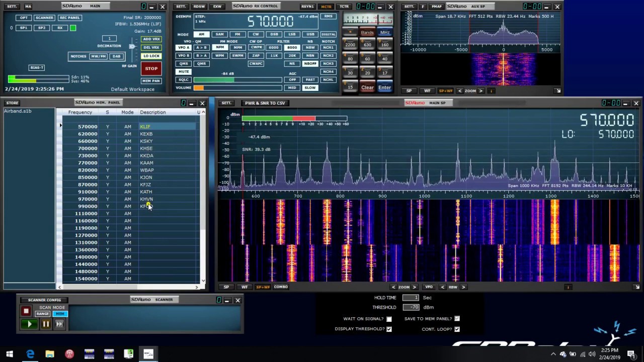
Task: Open the Windows Start menu
Action: (x=10, y=354)
